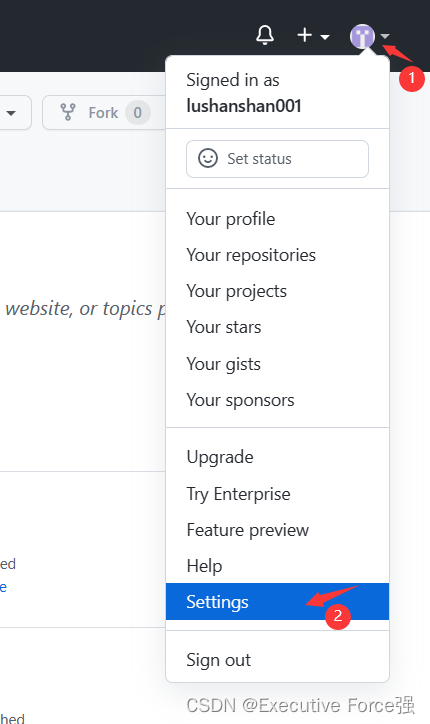Open the notifications bell icon
430x724 pixels.
coord(265,35)
